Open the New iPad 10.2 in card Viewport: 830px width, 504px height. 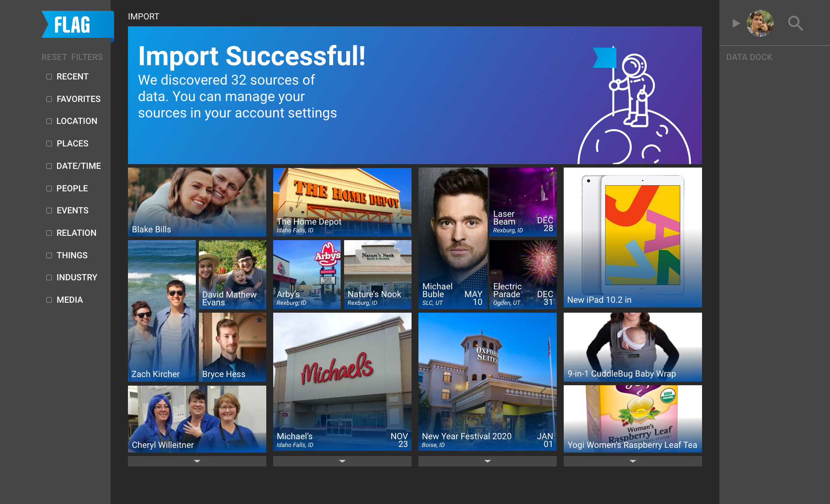coord(633,238)
